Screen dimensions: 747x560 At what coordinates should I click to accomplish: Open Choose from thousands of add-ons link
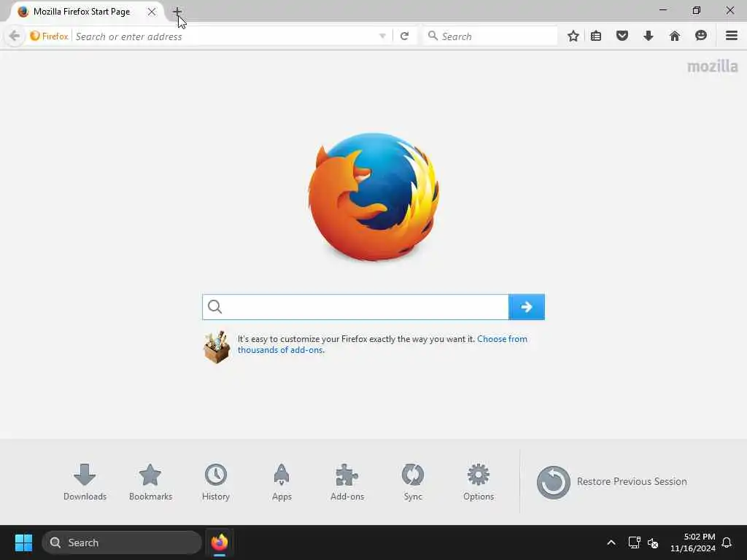[382, 344]
